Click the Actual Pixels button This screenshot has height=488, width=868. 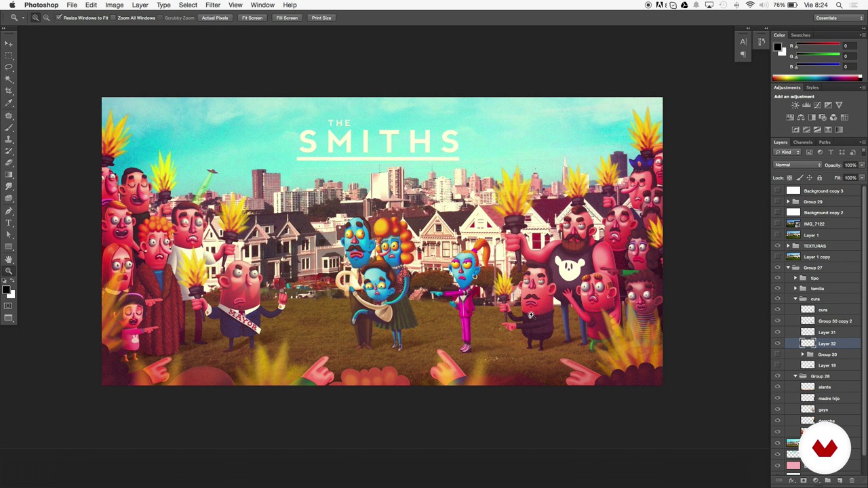click(214, 18)
